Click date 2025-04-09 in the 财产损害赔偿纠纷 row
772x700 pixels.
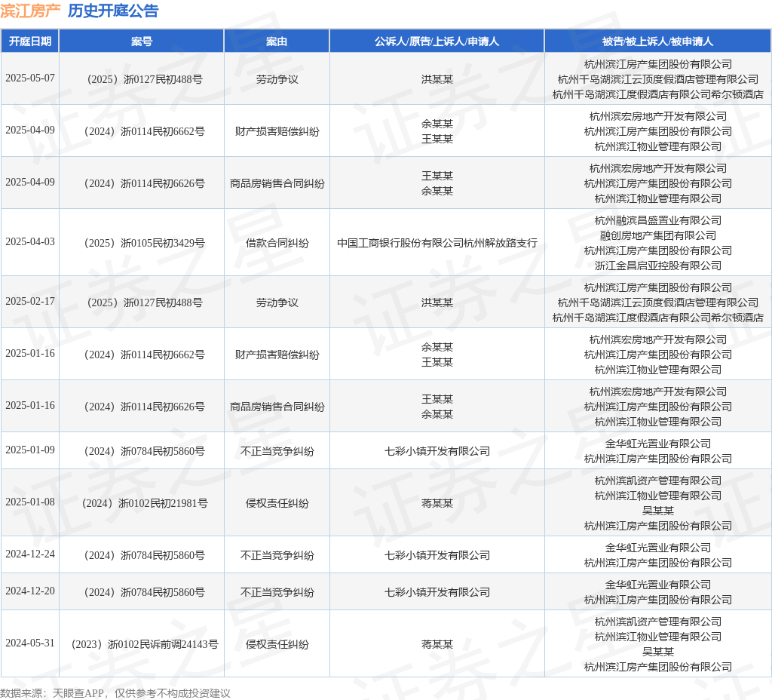coord(30,130)
